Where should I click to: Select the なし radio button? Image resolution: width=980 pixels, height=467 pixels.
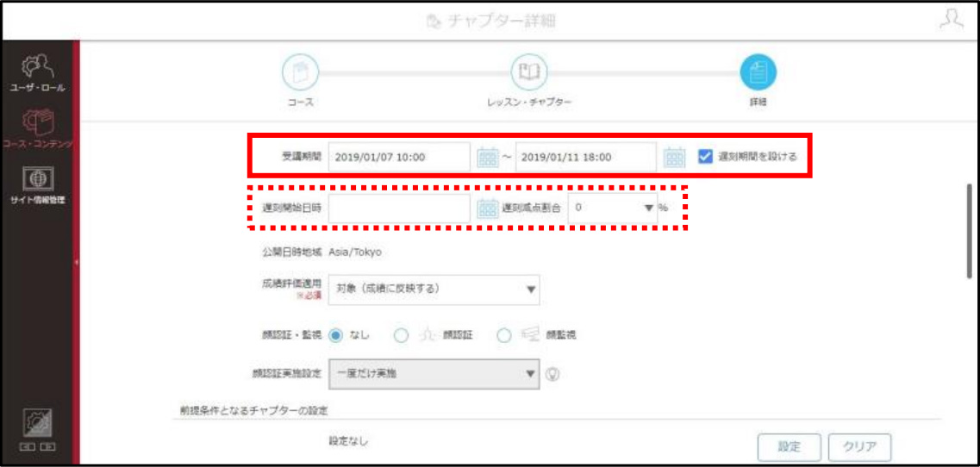click(x=336, y=335)
